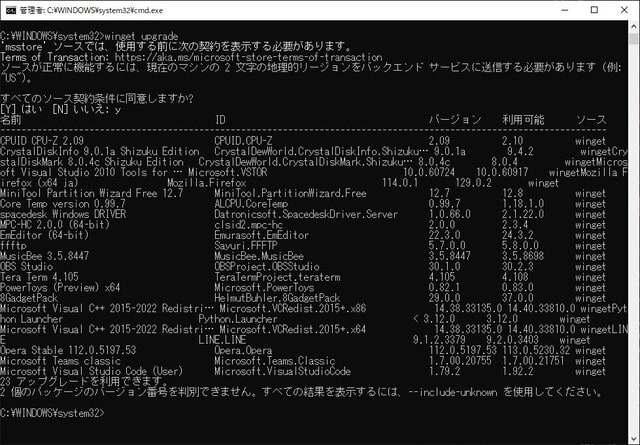Click the ID column header
The image size is (640, 445).
(x=220, y=119)
